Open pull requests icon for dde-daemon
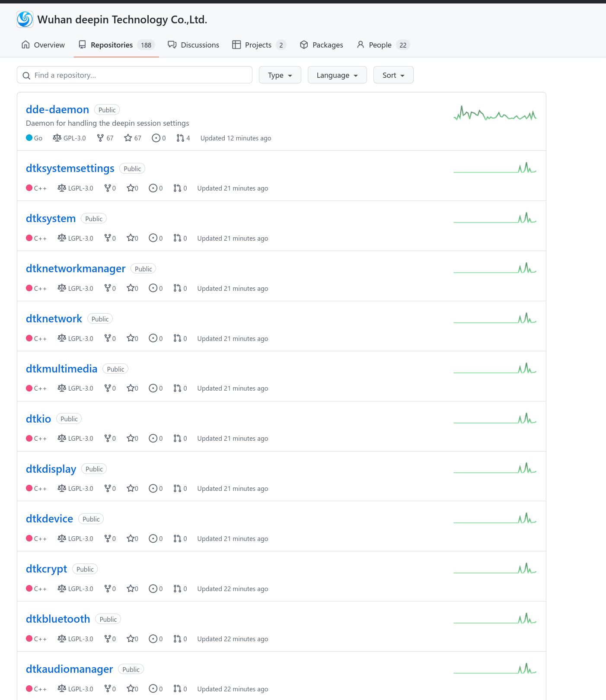Screen dimensions: 606x700 [180, 138]
